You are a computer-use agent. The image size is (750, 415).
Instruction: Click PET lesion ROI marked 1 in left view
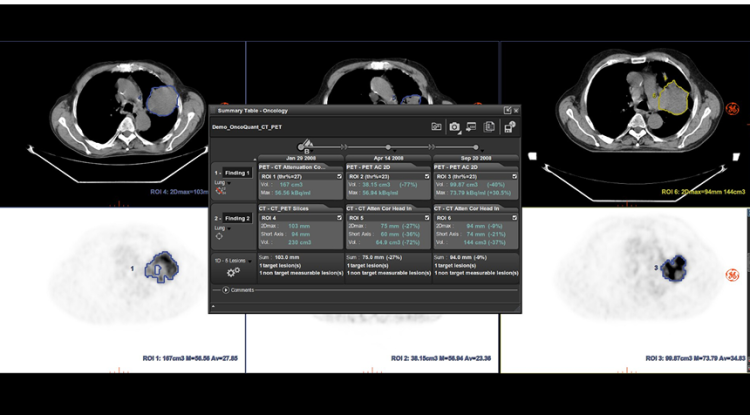pyautogui.click(x=162, y=267)
